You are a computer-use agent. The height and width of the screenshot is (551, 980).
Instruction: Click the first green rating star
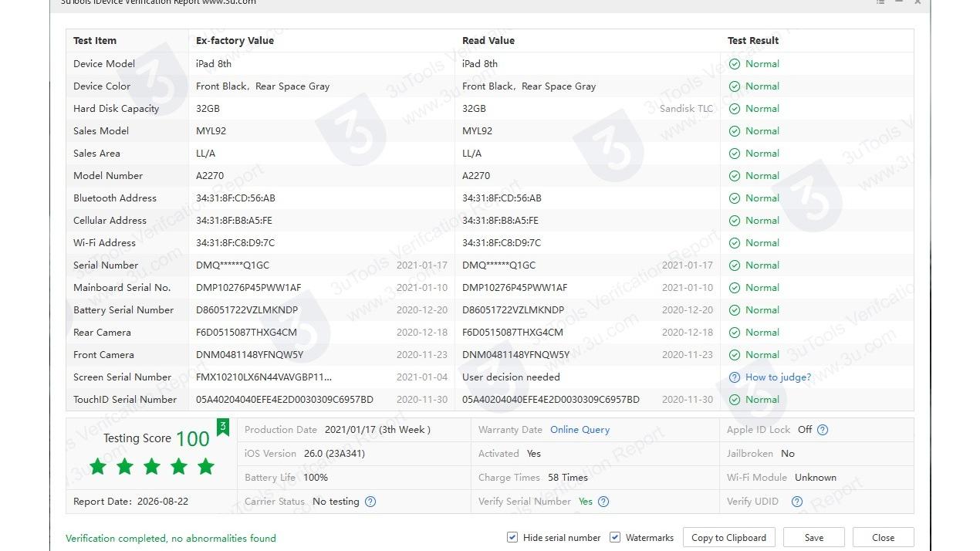98,466
